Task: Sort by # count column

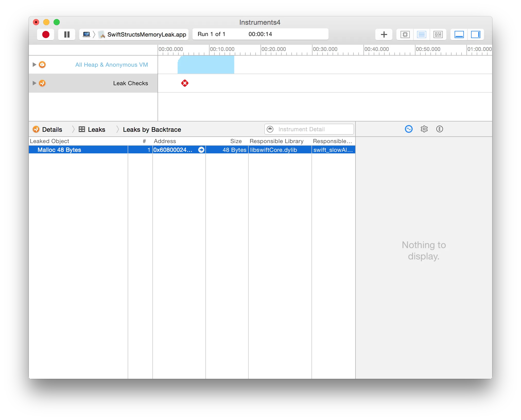Action: pyautogui.click(x=140, y=141)
